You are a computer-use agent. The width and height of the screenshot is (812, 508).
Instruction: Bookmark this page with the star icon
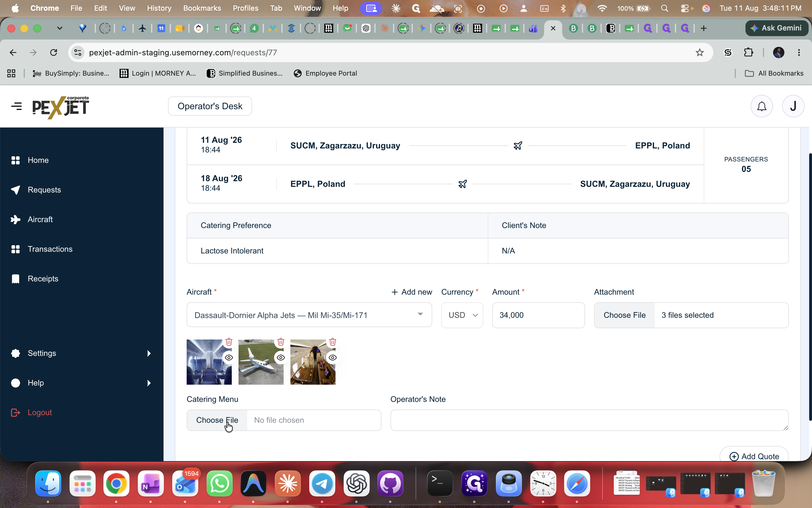pyautogui.click(x=699, y=52)
